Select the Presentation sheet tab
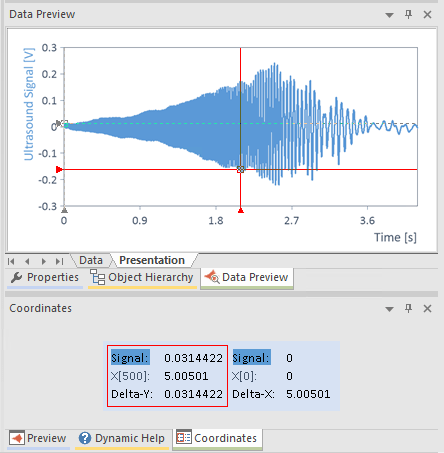Viewport: 444px width, 453px height. 152,260
